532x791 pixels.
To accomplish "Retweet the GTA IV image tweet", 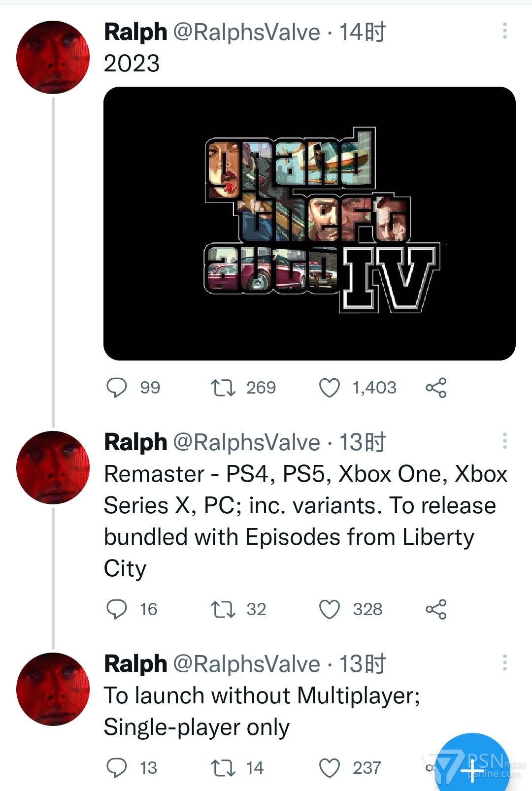I will point(223,388).
